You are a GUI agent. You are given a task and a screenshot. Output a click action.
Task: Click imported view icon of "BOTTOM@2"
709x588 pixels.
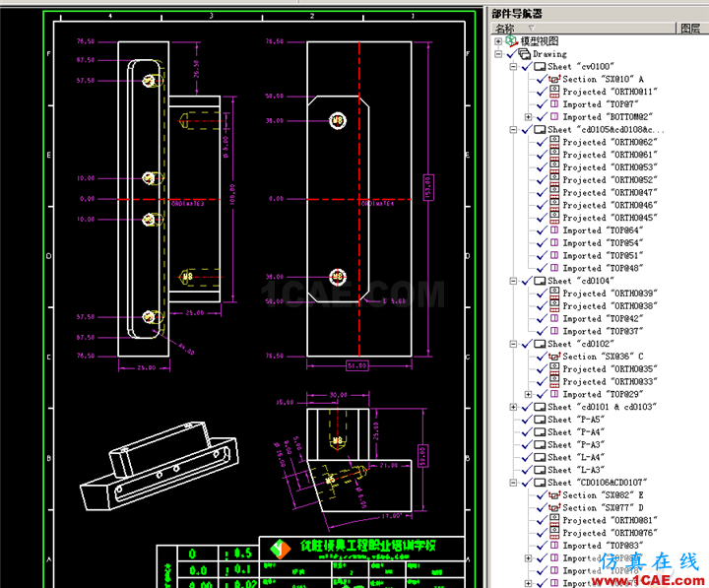[554, 116]
